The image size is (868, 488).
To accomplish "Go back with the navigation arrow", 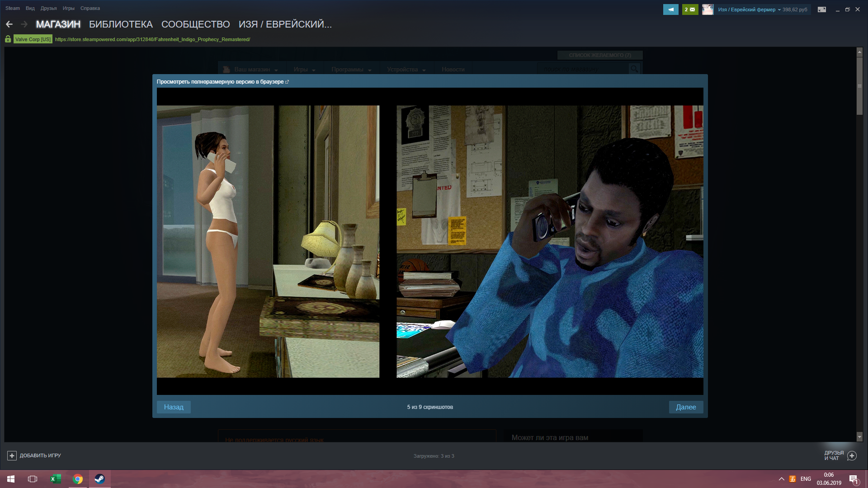I will tap(9, 24).
